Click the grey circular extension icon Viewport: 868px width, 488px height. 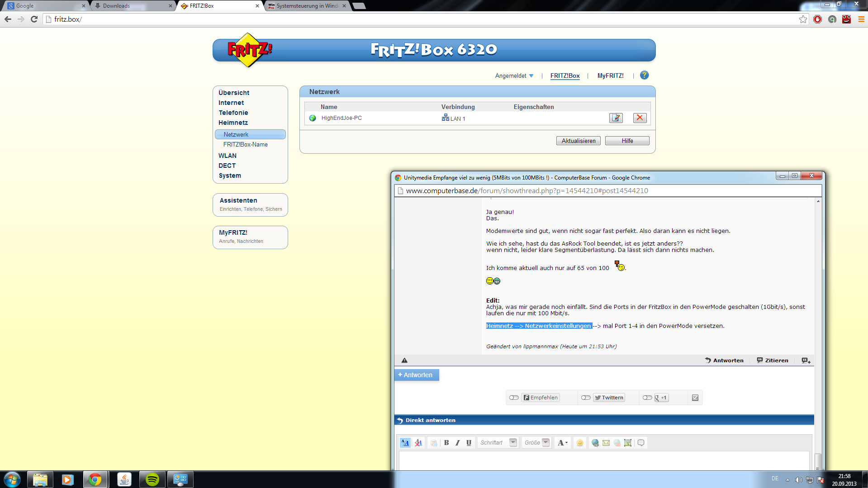(832, 19)
